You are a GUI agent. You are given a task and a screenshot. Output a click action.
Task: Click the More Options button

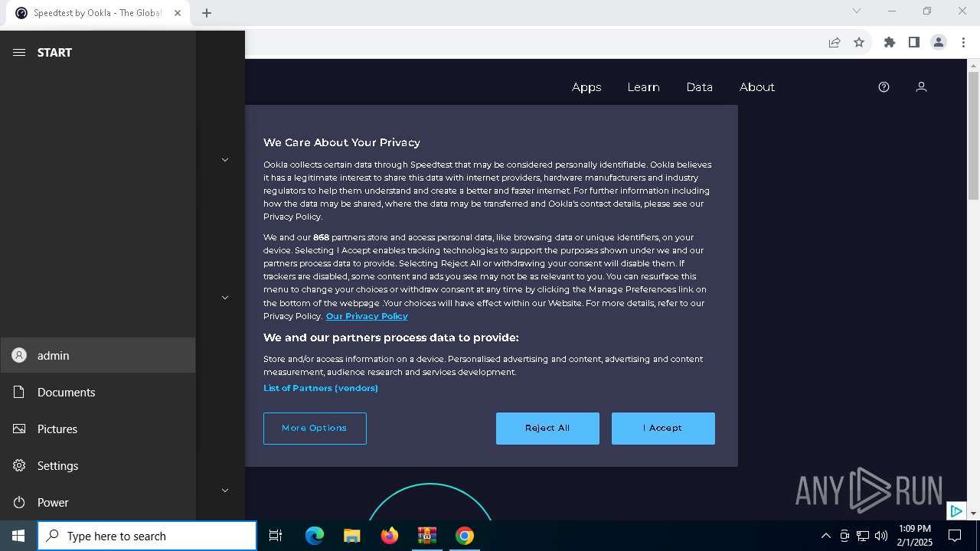315,429
